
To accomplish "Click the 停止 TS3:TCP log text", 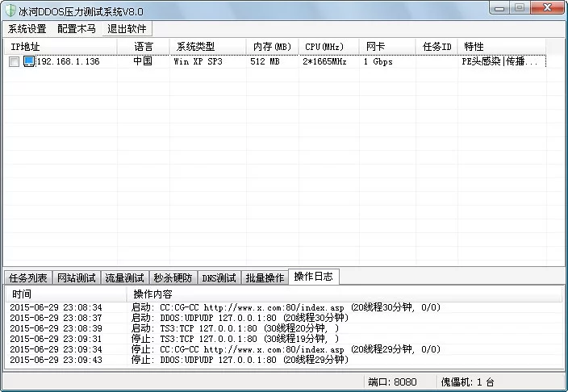I will pyautogui.click(x=235, y=339).
